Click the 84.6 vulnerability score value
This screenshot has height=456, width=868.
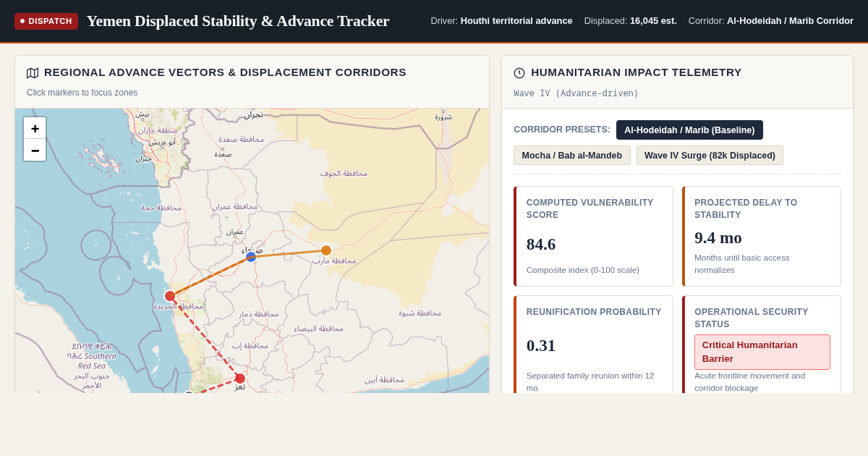tap(541, 245)
